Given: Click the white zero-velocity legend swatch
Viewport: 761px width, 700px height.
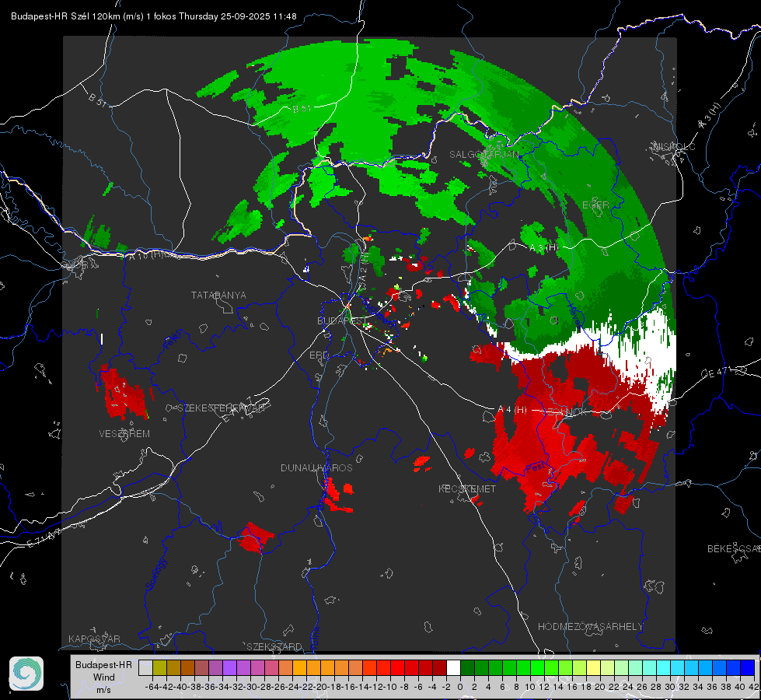Looking at the screenshot, I should [453, 667].
